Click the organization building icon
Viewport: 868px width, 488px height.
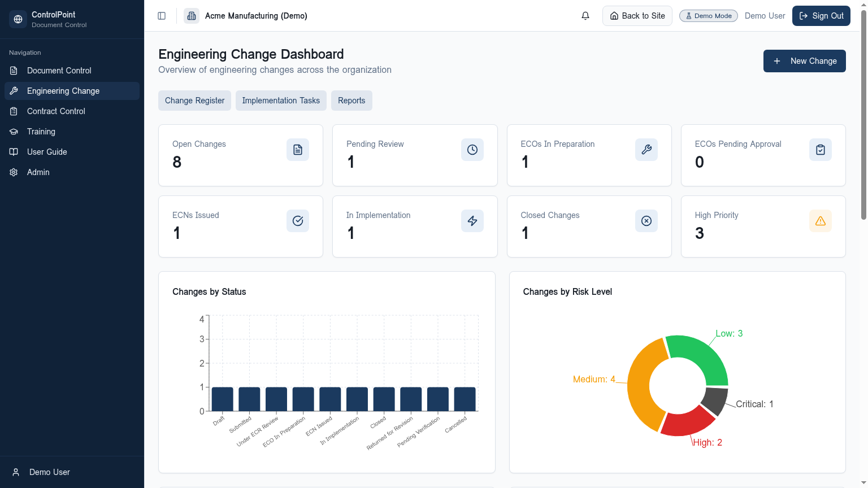[x=192, y=16]
